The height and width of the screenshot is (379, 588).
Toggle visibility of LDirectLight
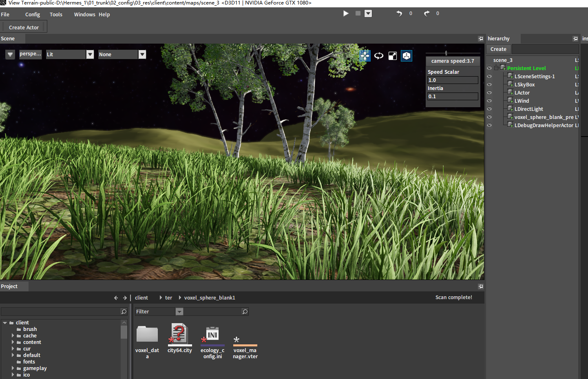489,109
